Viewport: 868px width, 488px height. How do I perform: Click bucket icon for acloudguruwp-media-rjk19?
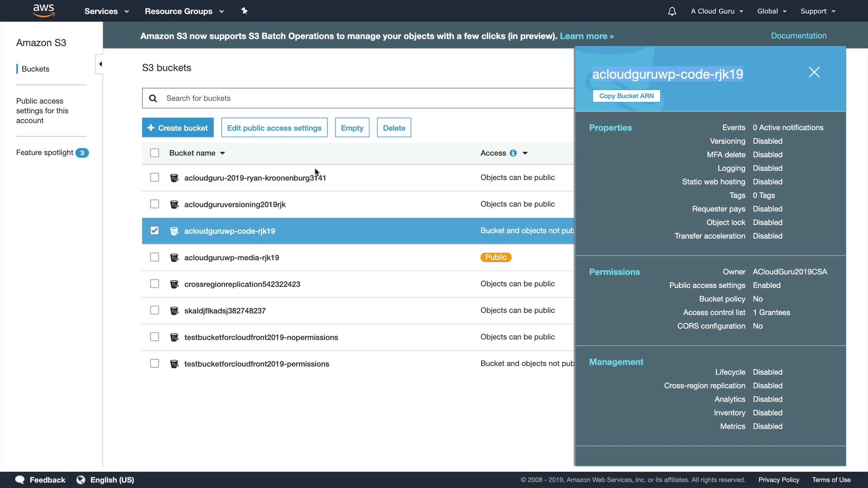coord(174,258)
